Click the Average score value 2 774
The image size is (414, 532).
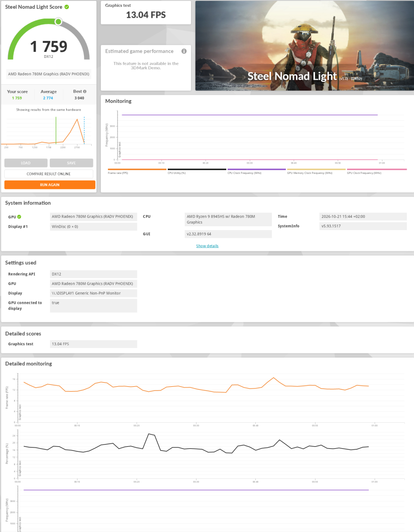point(48,98)
